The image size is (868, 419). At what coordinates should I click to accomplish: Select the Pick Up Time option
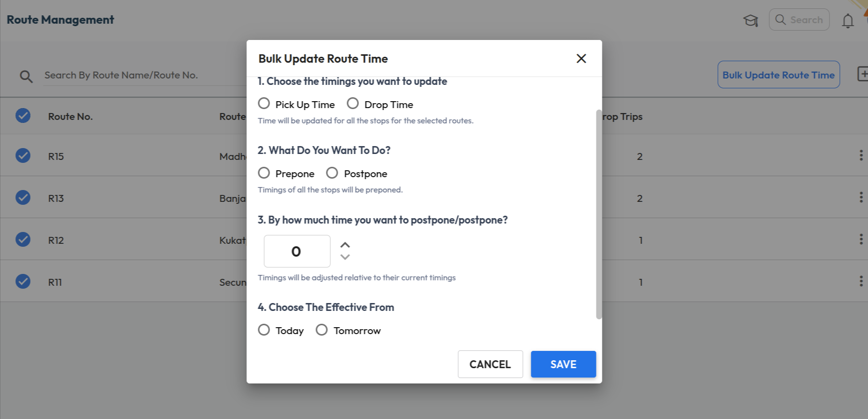(x=264, y=104)
